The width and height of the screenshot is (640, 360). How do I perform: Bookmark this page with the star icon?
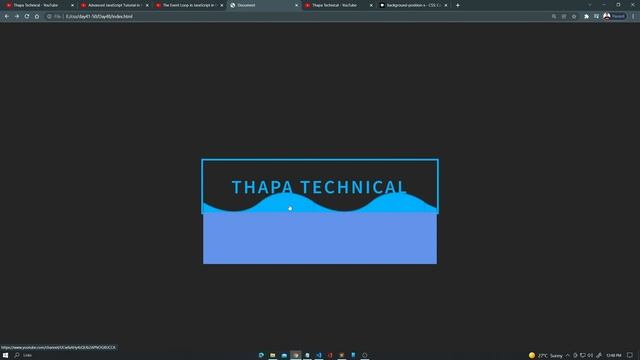click(x=574, y=16)
